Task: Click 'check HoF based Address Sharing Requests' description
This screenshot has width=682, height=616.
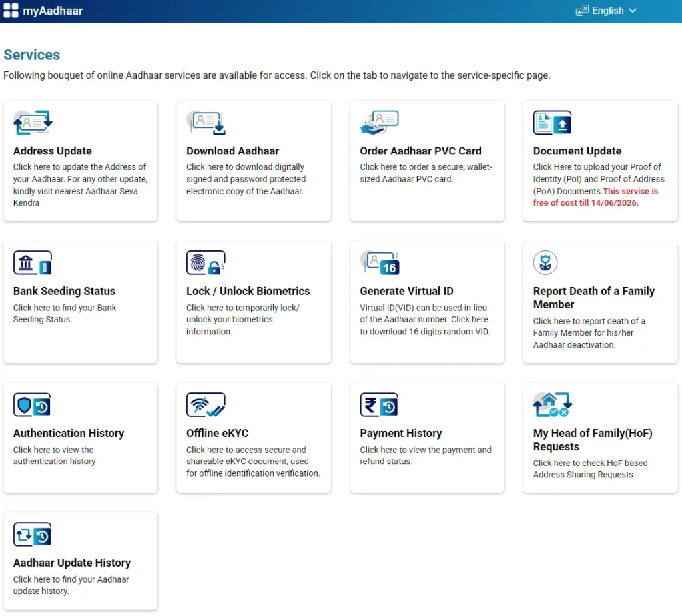Action: 590,469
